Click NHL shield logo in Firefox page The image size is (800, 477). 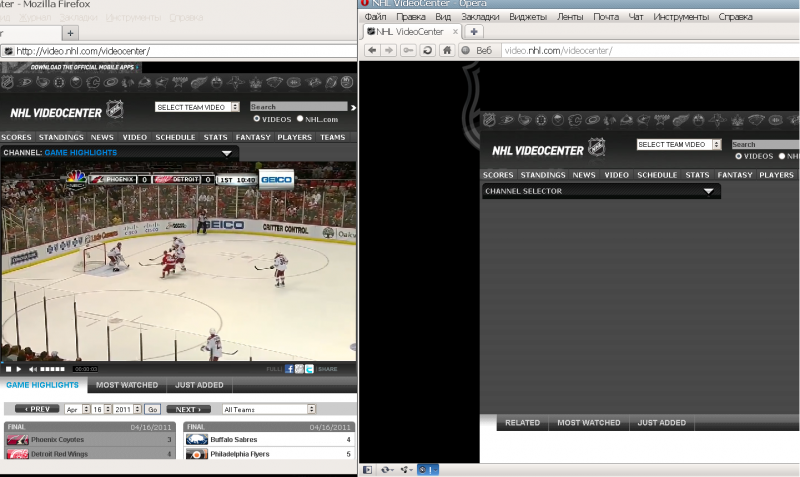coord(115,109)
